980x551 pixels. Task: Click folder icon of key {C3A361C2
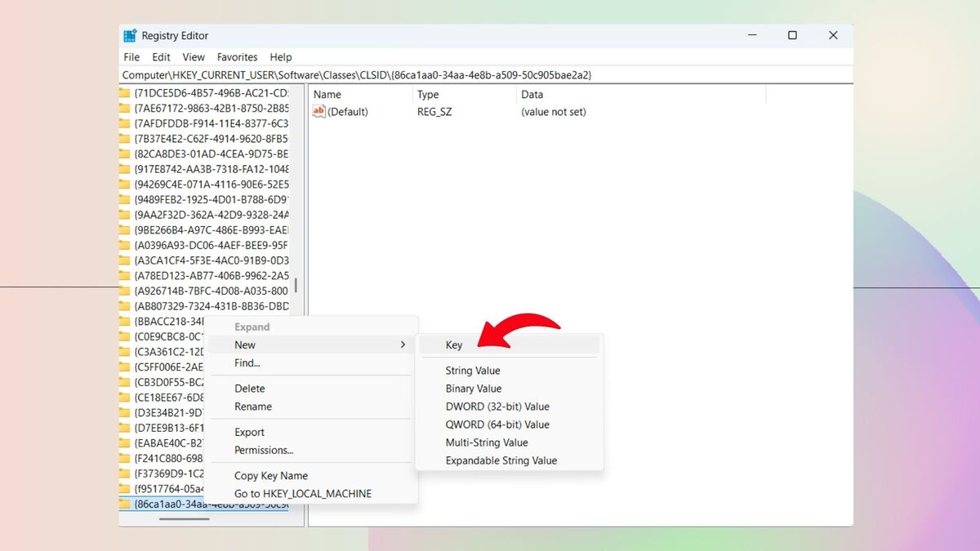(x=125, y=352)
